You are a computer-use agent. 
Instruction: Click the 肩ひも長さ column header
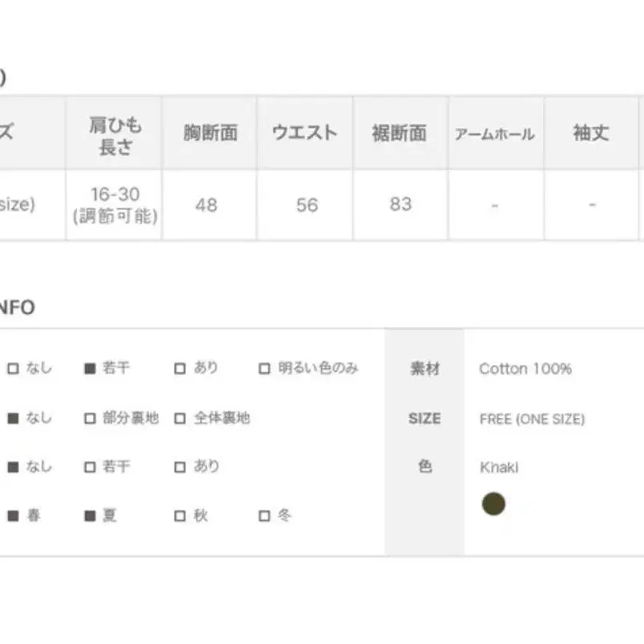click(x=115, y=133)
